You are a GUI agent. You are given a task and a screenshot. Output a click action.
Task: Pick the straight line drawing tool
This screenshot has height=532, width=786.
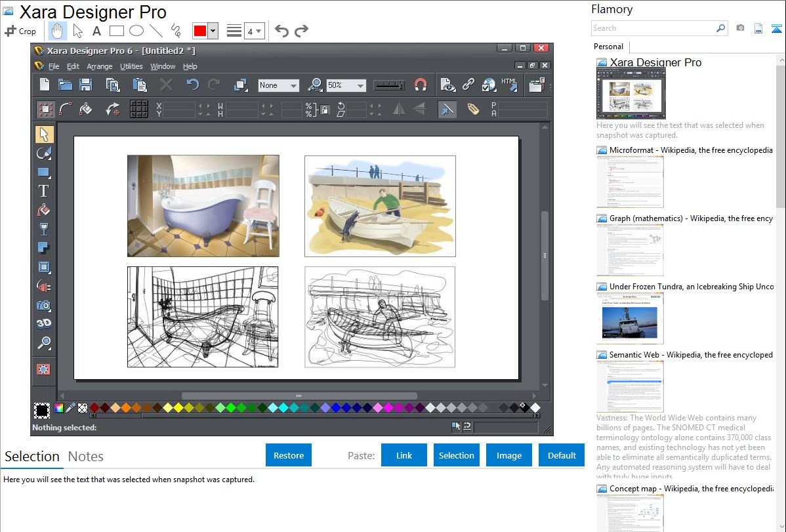tap(156, 31)
